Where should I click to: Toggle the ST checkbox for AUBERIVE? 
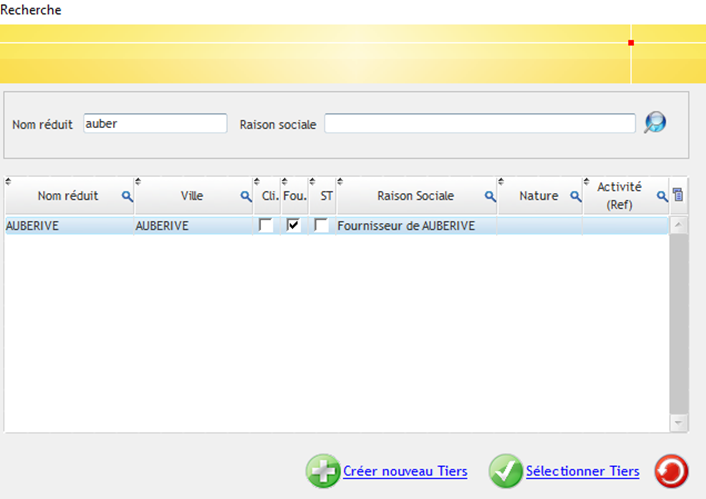[x=321, y=226]
